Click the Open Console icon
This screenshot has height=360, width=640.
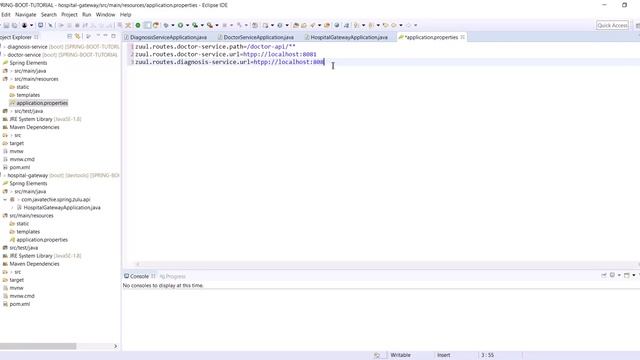point(627,276)
